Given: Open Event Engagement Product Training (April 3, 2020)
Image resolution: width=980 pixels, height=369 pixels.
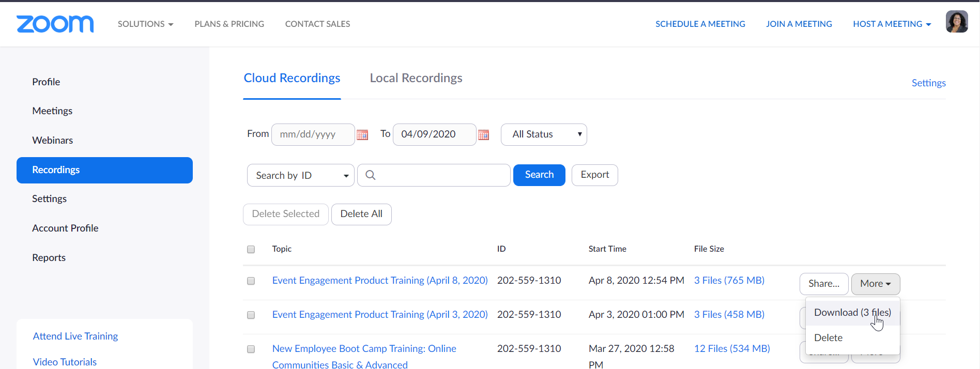Looking at the screenshot, I should (380, 315).
